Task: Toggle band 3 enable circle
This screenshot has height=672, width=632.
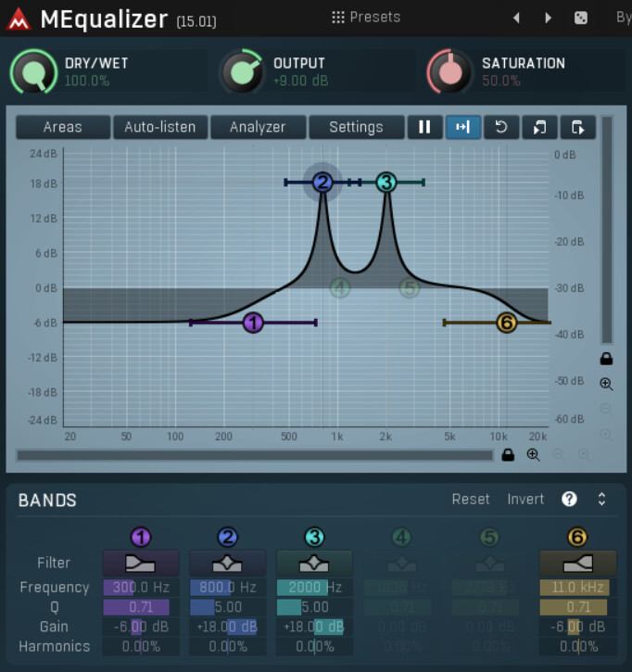Action: [314, 537]
